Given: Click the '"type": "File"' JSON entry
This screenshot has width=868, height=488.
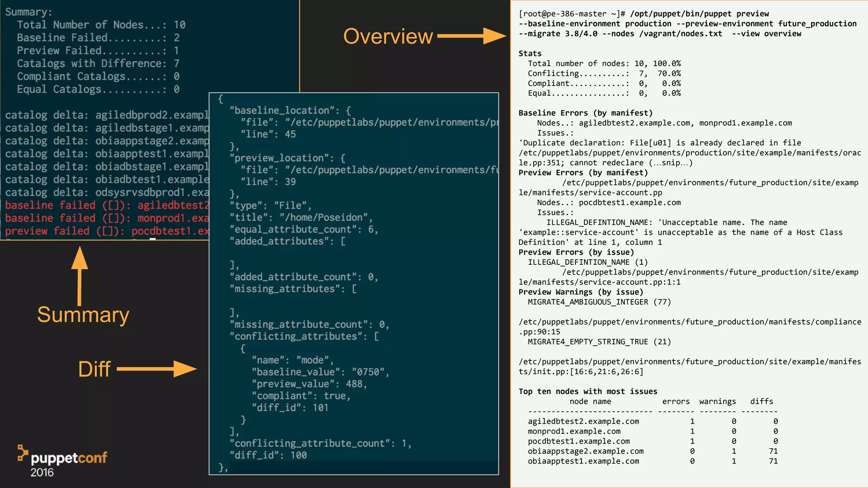Looking at the screenshot, I should click(270, 205).
